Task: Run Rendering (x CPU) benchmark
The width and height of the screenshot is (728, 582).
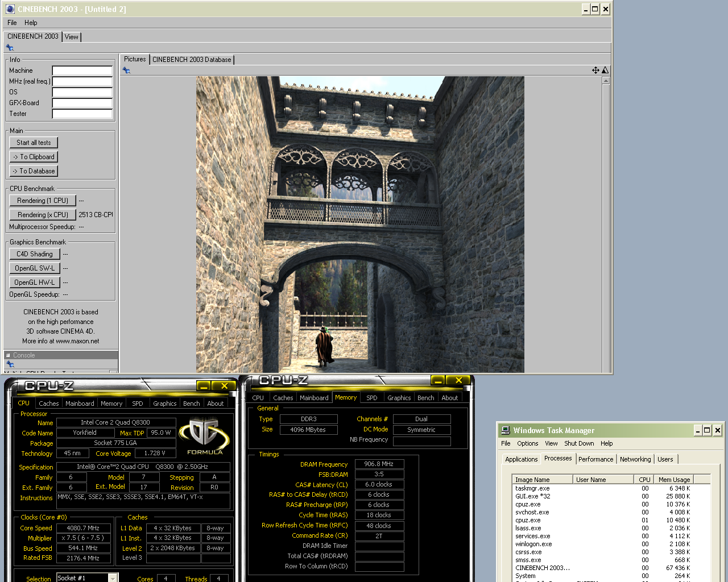Action: 43,215
